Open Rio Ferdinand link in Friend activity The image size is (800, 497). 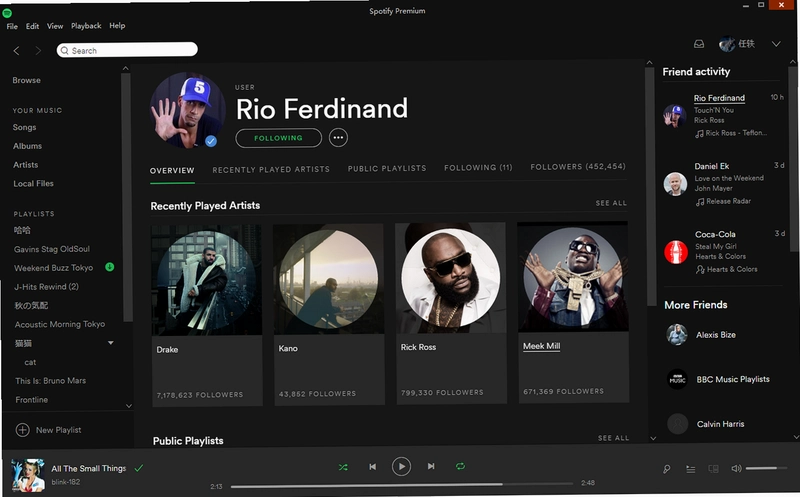click(719, 98)
